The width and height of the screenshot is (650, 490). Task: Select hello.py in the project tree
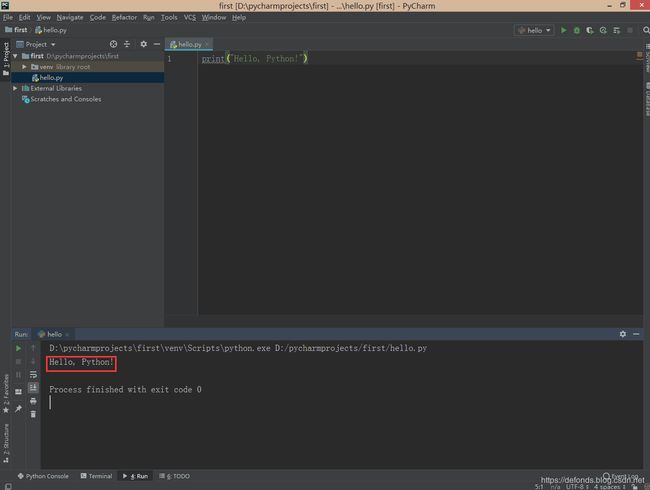[x=88, y=78]
